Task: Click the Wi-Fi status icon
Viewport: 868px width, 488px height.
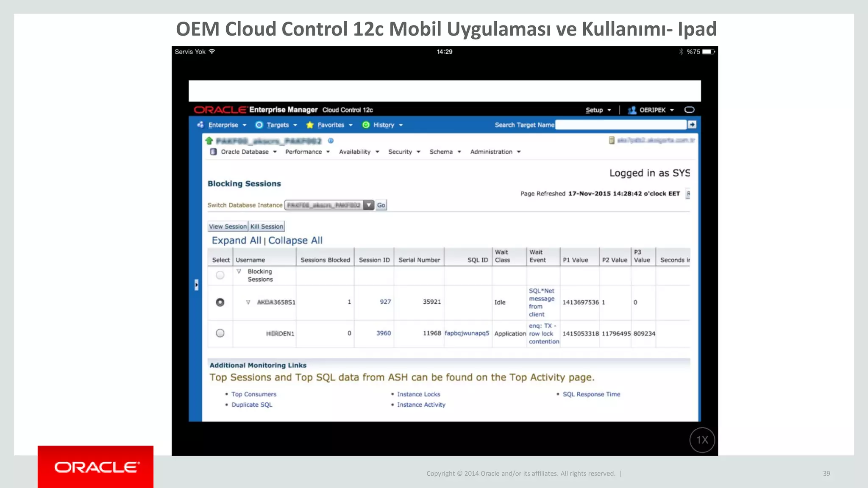Action: coord(212,52)
